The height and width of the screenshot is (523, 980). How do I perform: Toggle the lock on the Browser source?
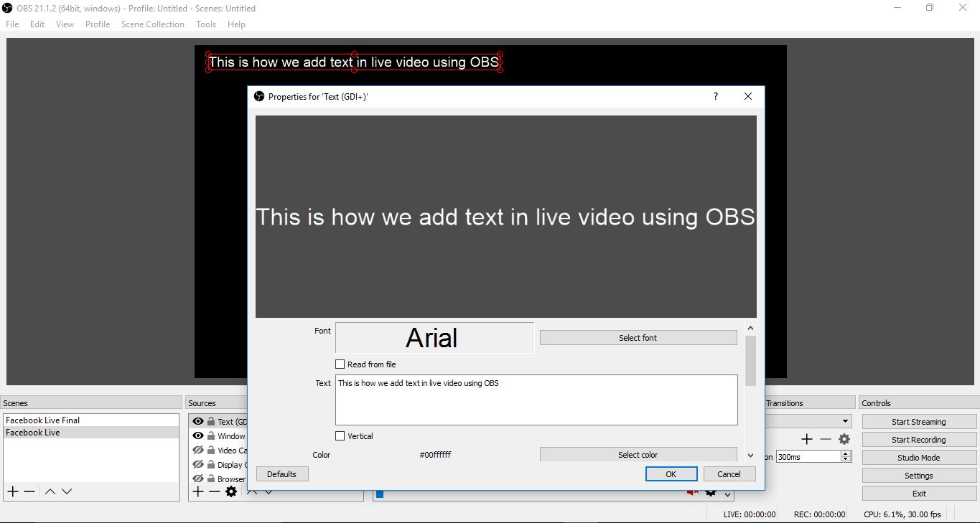211,479
